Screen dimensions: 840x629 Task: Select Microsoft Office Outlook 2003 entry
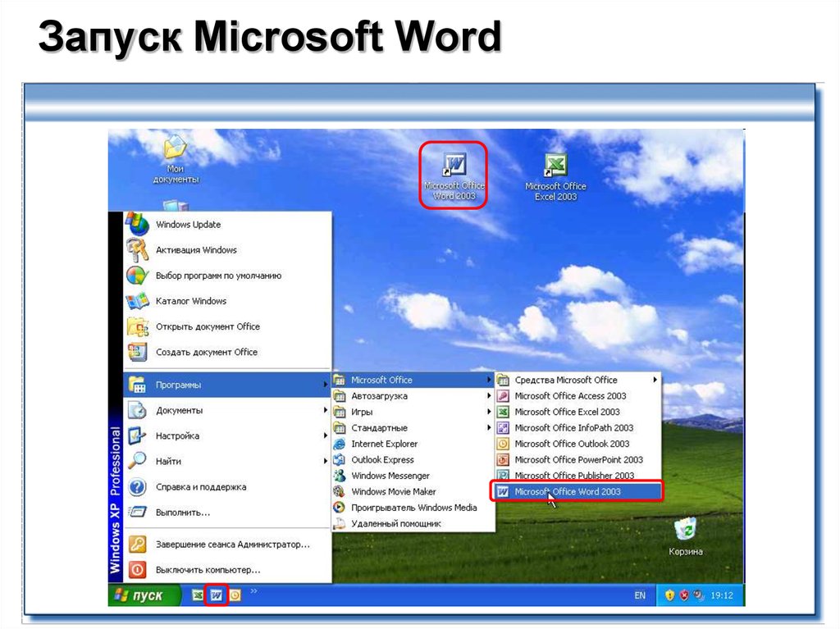[x=577, y=444]
